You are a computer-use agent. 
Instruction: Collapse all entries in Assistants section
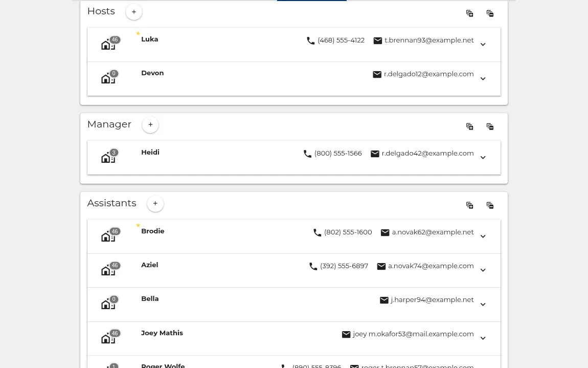490,205
